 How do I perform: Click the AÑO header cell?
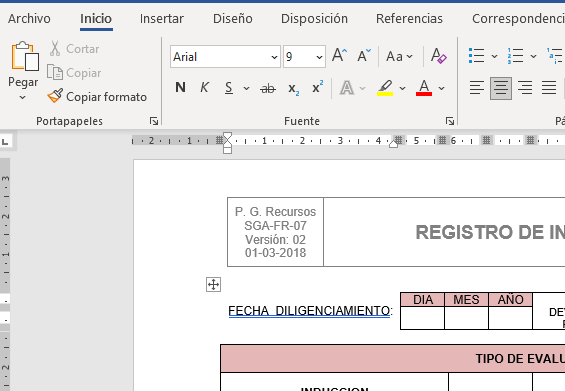(510, 300)
